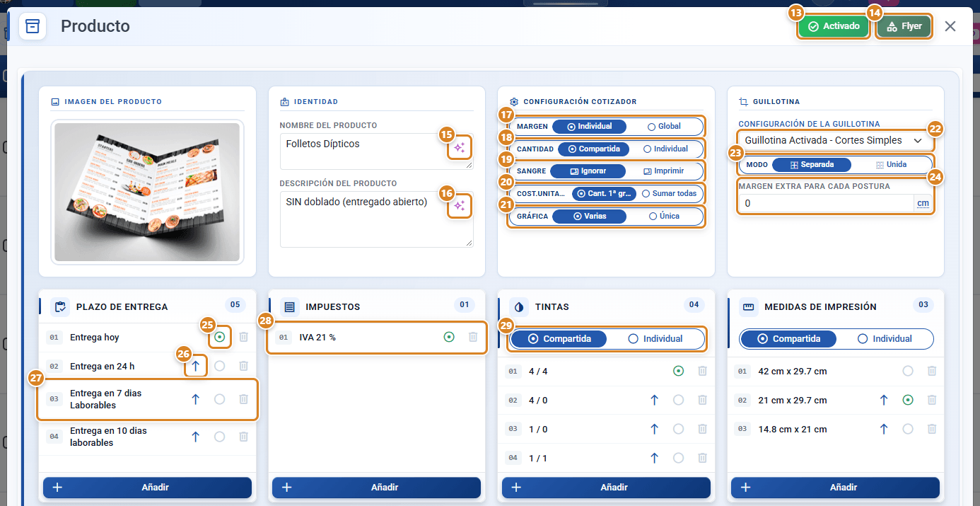Switch Medidas de impresión to Individual

tap(885, 339)
